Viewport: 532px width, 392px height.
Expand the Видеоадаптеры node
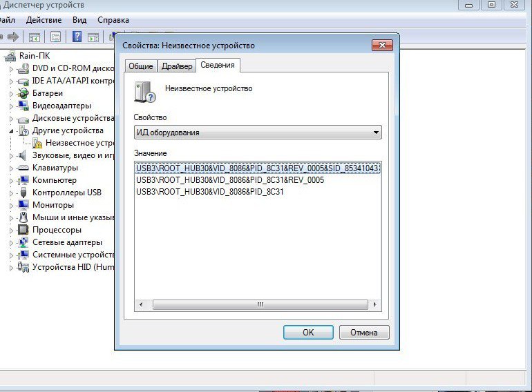coord(11,106)
